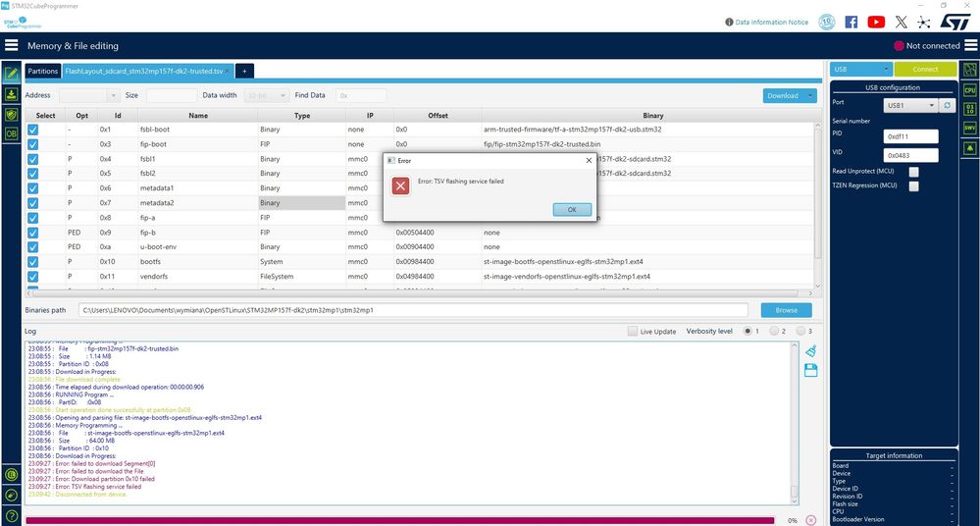Screen dimensions: 980x526
Task: Select verbosity level 1 radio button
Action: [x=748, y=331]
